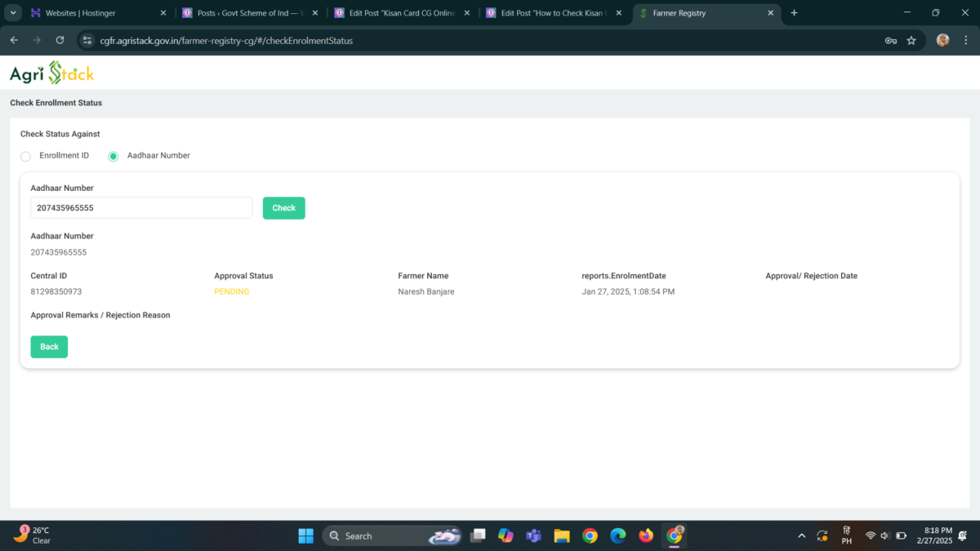Open Wi-Fi network tray icon
980x551 pixels.
coord(871,535)
